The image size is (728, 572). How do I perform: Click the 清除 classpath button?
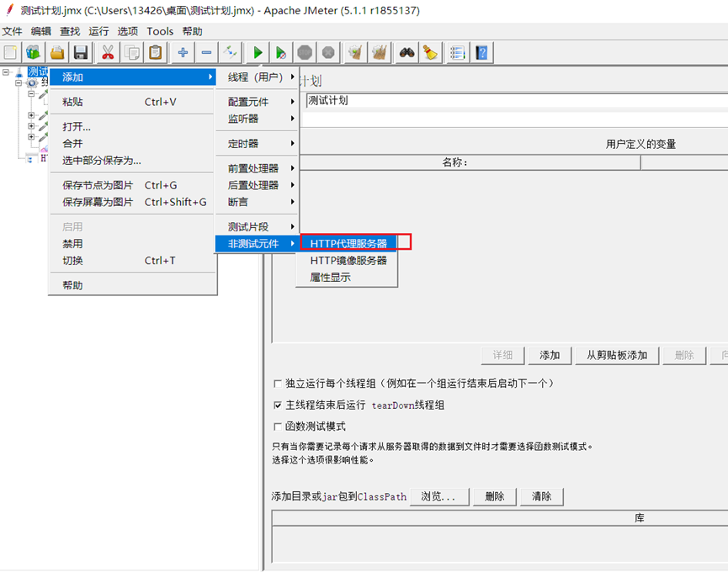[x=541, y=496]
